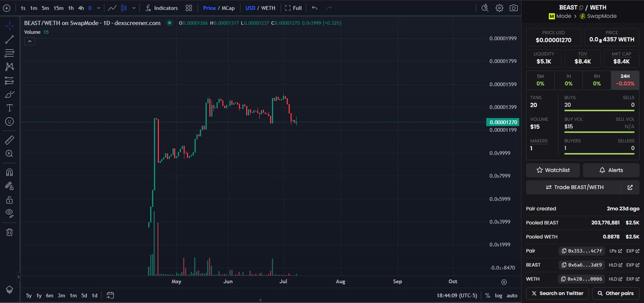
Task: Open chart settings gear icon
Action: 499,8
